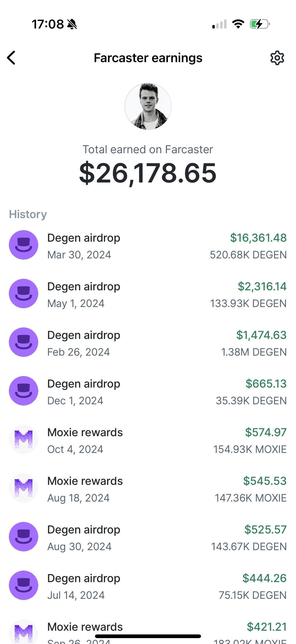The height and width of the screenshot is (644, 296).
Task: Tap Degen hat icon for Mar 30, 2024
Action: (x=24, y=245)
